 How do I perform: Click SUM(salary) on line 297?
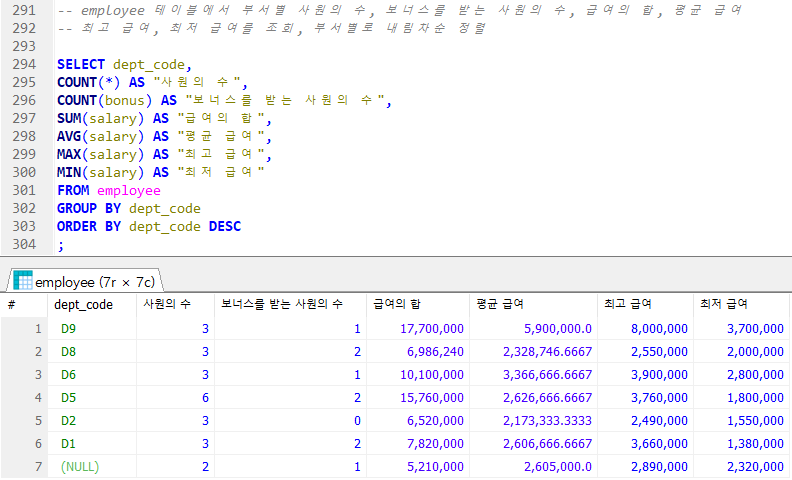pos(101,119)
